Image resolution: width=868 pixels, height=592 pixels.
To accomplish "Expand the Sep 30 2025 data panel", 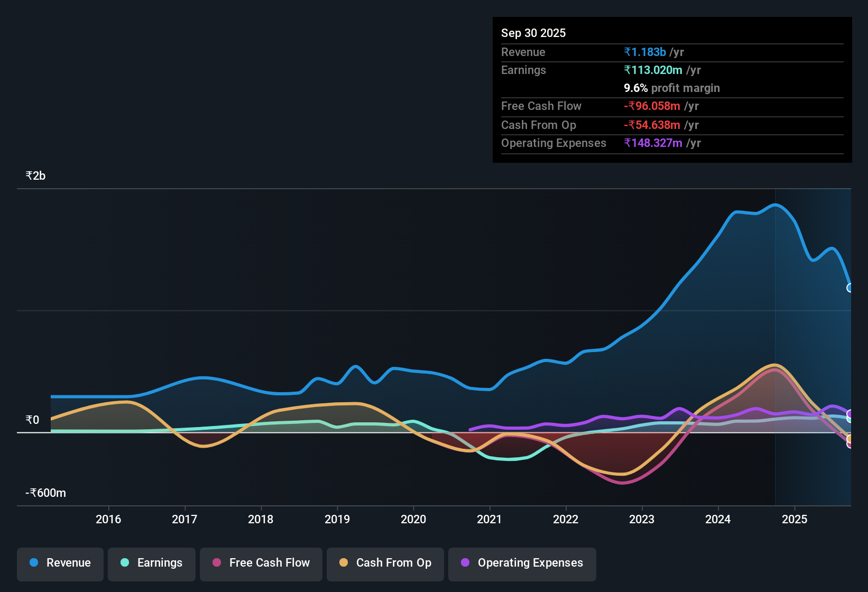I will click(x=533, y=33).
